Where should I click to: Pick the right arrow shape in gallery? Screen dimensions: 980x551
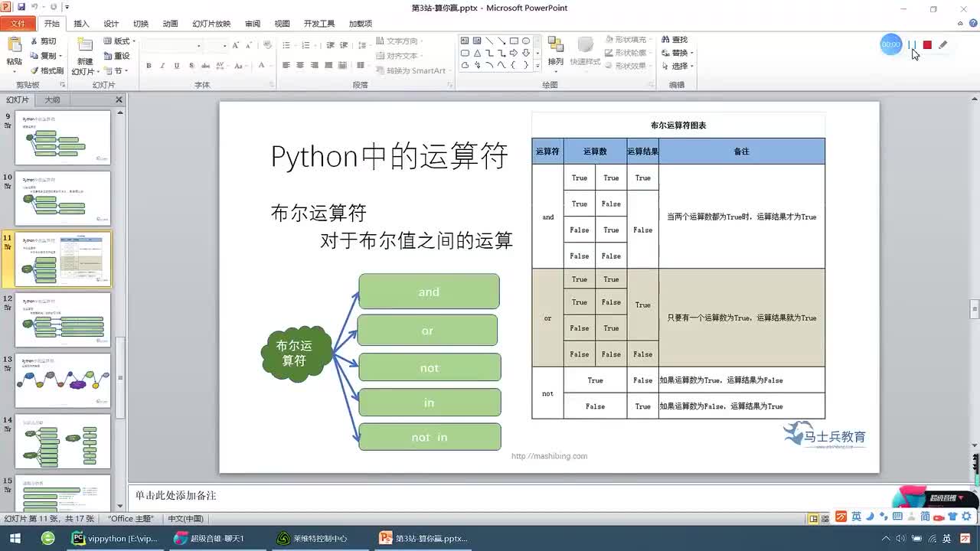coord(514,53)
